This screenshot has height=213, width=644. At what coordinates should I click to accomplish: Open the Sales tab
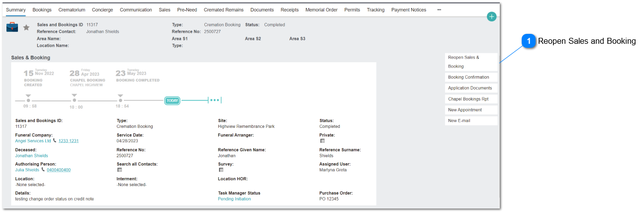pyautogui.click(x=165, y=9)
